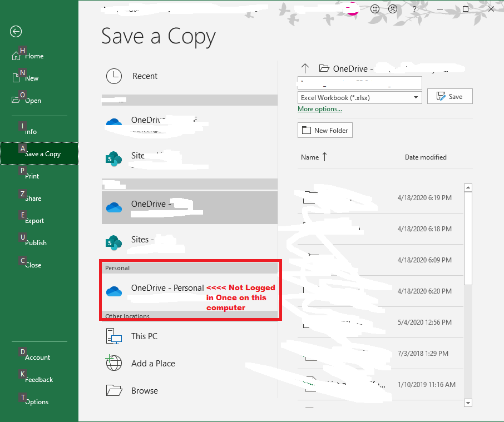
Task: Open the Feedback page
Action: 39,379
